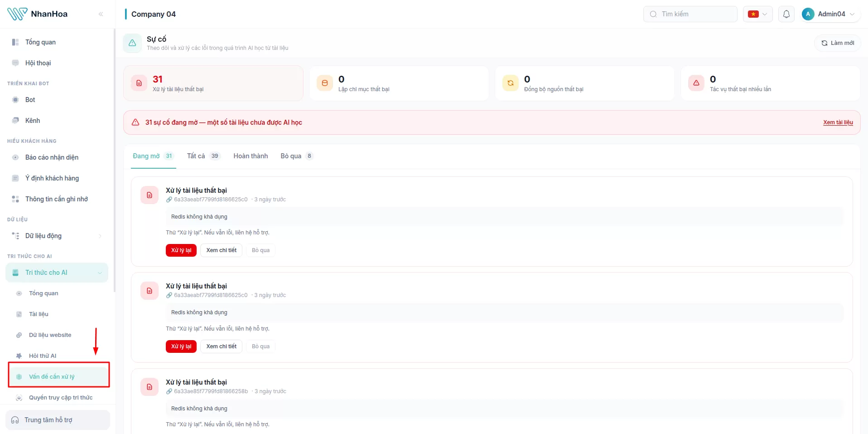
Task: Switch to the Tất cả tab
Action: tap(203, 156)
